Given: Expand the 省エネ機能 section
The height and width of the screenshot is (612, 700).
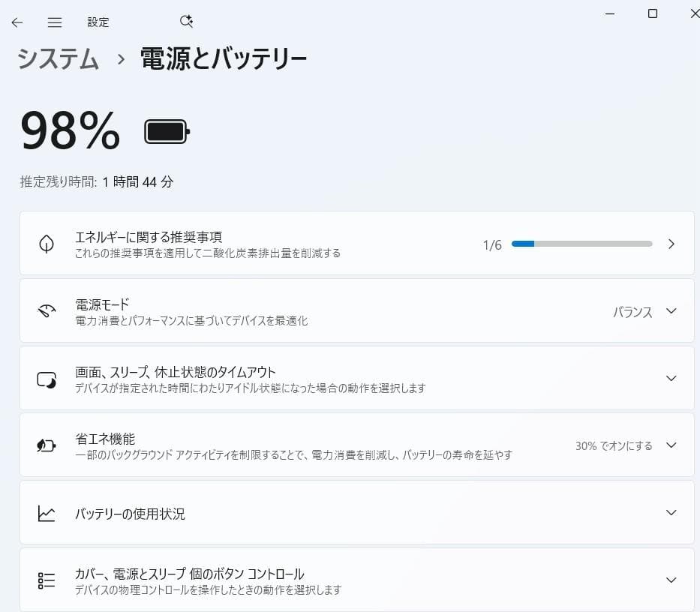Looking at the screenshot, I should [x=671, y=444].
